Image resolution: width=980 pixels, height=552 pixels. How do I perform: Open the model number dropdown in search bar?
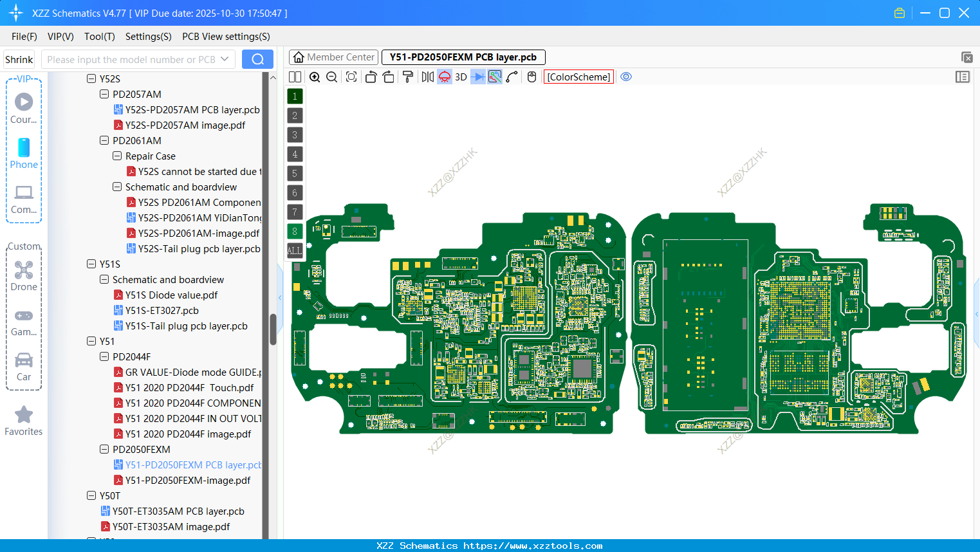coord(225,59)
